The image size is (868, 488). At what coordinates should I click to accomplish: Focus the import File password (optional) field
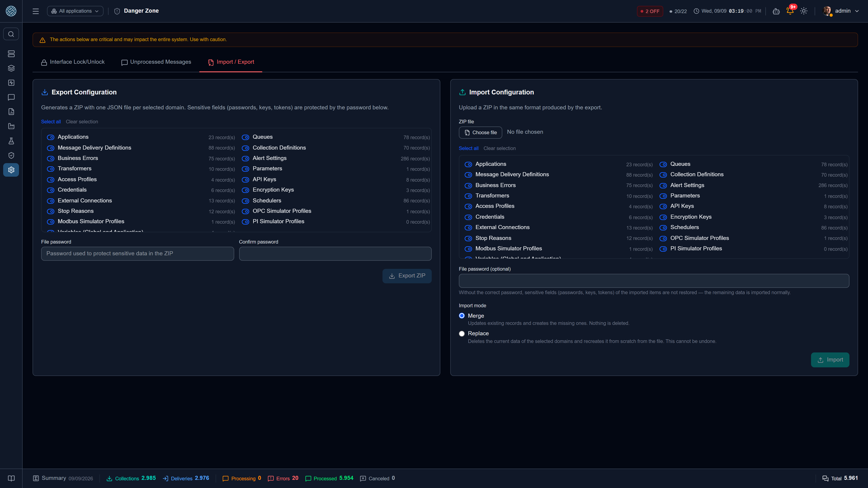[654, 281]
